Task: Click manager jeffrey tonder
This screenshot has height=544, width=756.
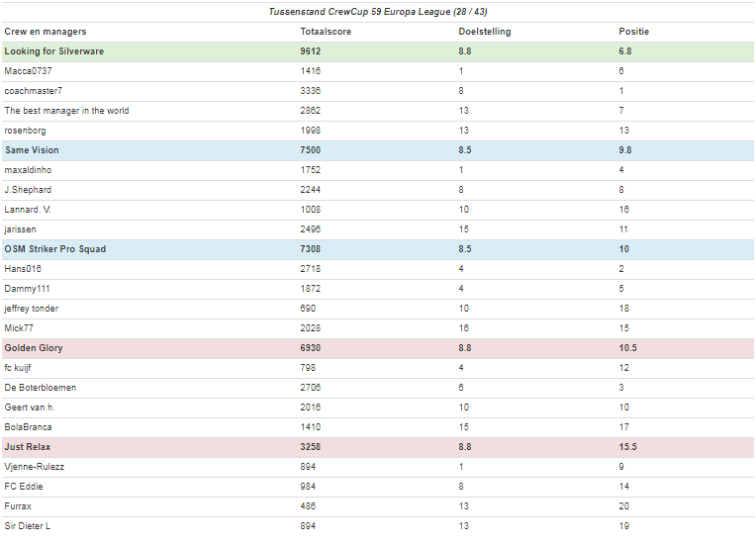Action: click(x=32, y=309)
